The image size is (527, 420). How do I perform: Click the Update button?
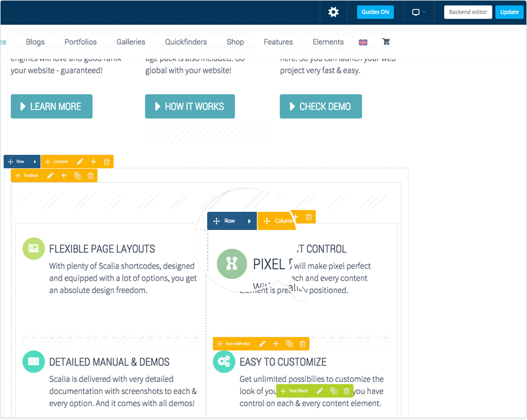tap(509, 12)
